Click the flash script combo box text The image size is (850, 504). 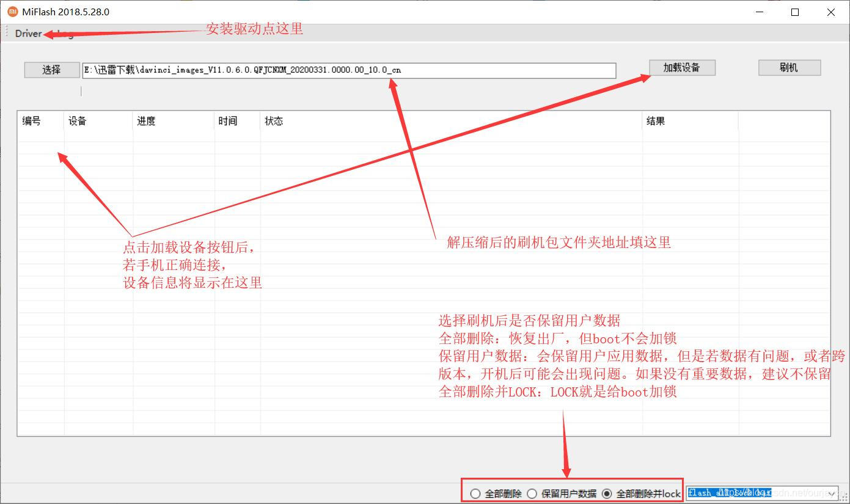pos(756,493)
